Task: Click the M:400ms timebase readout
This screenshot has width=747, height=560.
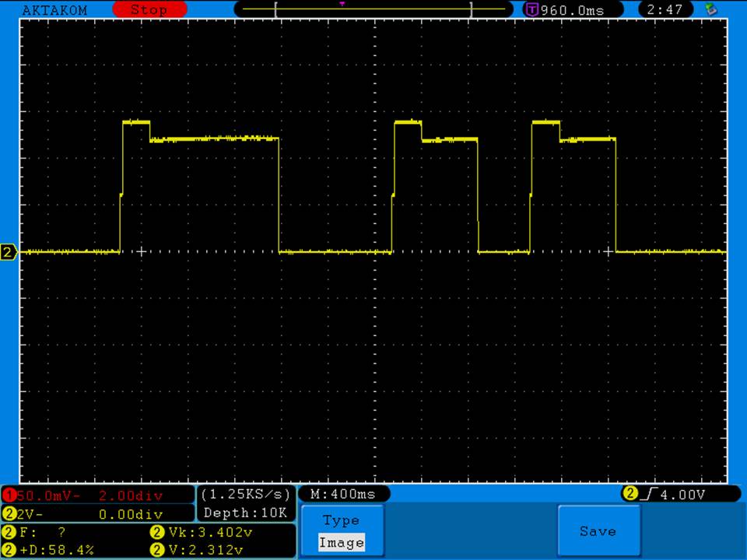Action: (x=342, y=494)
